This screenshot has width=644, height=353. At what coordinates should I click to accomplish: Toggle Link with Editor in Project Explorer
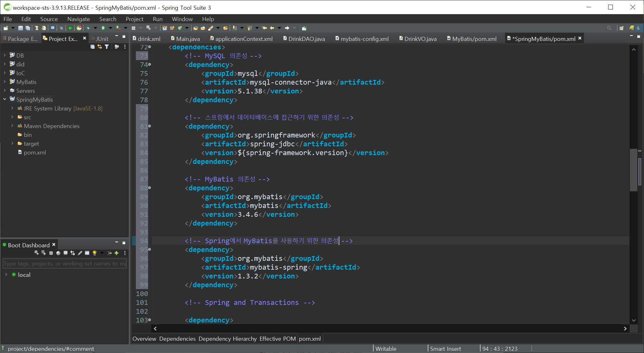click(x=100, y=47)
